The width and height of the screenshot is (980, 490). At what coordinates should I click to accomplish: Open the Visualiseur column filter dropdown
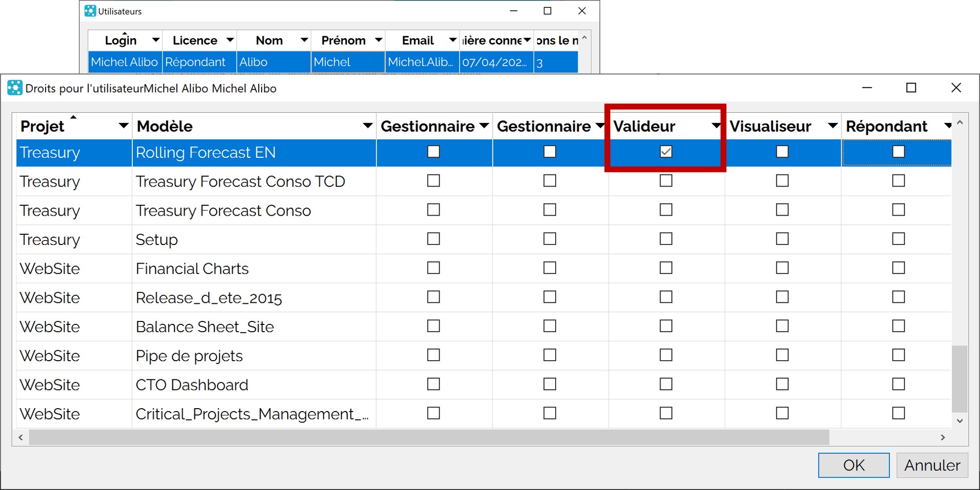tap(833, 126)
